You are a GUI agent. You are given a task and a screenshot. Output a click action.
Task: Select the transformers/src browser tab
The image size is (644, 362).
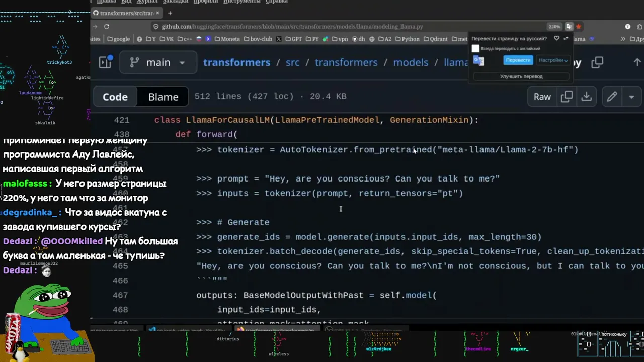coord(127,13)
